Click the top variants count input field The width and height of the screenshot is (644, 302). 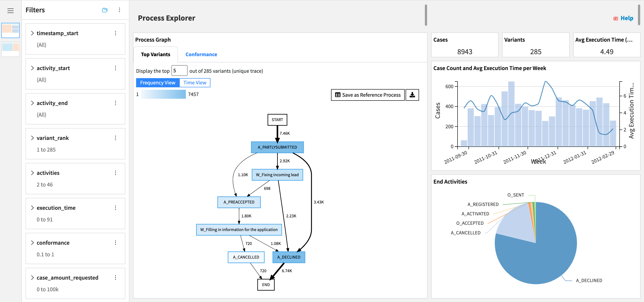click(x=179, y=71)
